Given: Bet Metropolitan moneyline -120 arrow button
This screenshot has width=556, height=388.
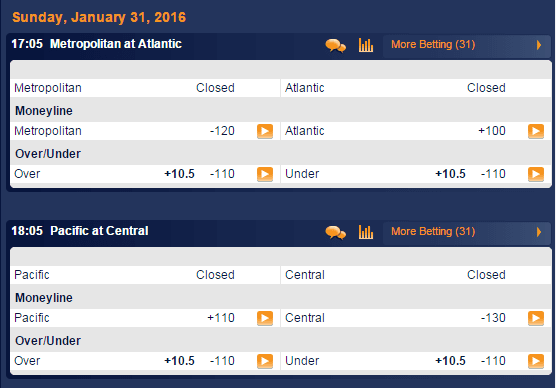Looking at the screenshot, I should click(x=265, y=131).
